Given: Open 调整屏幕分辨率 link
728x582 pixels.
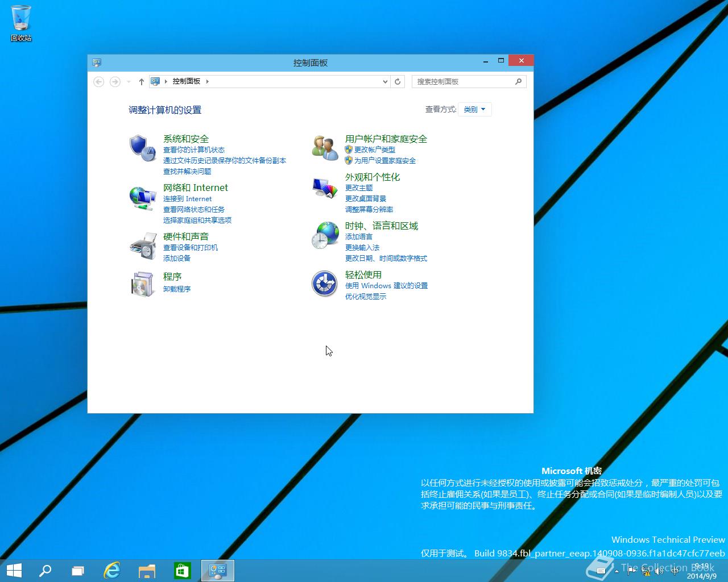Looking at the screenshot, I should (x=369, y=209).
